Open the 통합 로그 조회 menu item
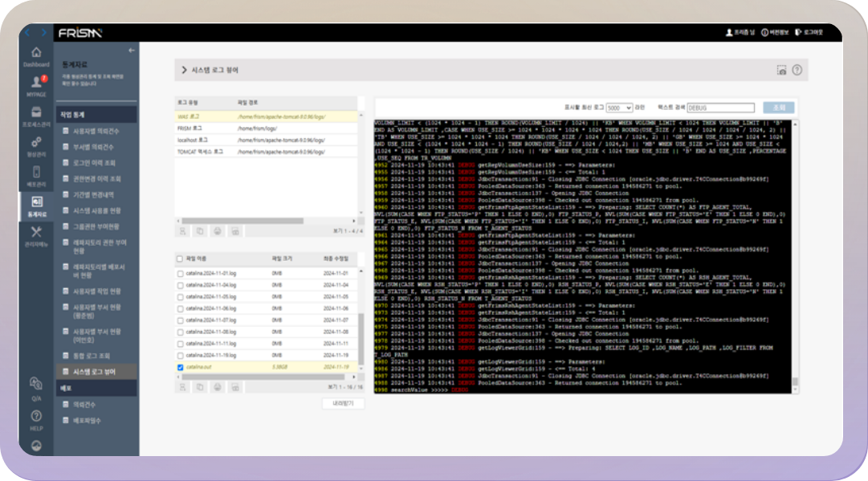Image resolution: width=868 pixels, height=481 pixels. tap(92, 356)
